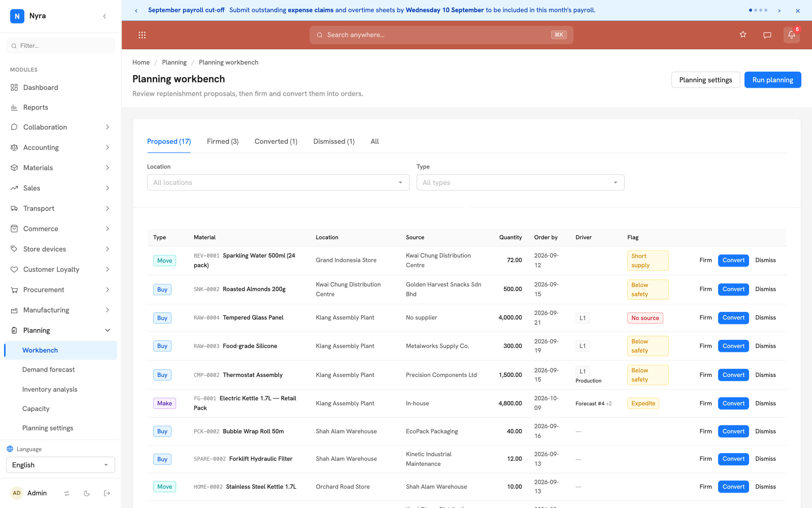Firm the Roasted Almonds 200g proposal

705,289
